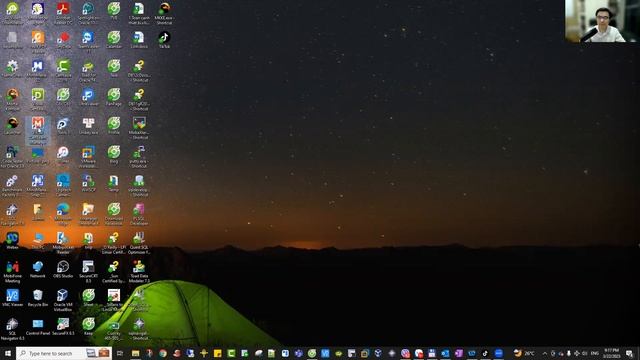Open Task View on the taskbar
Image resolution: width=640 pixels, height=360 pixels.
[x=120, y=353]
